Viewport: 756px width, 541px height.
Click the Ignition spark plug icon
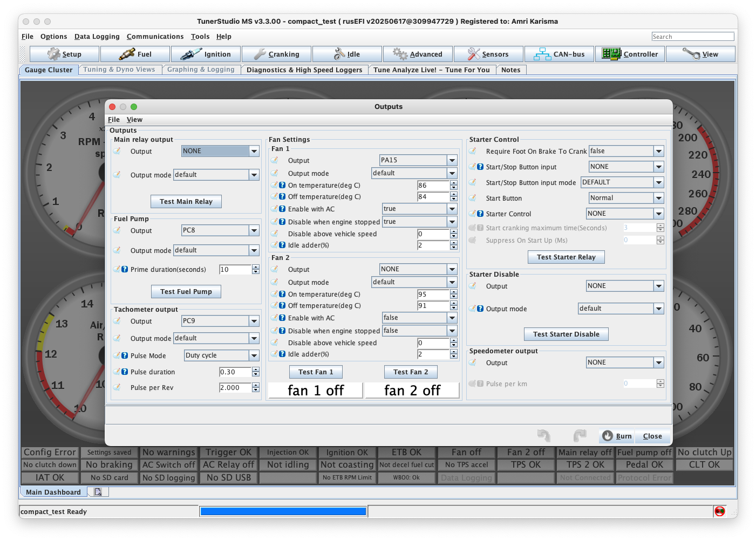[x=191, y=54]
